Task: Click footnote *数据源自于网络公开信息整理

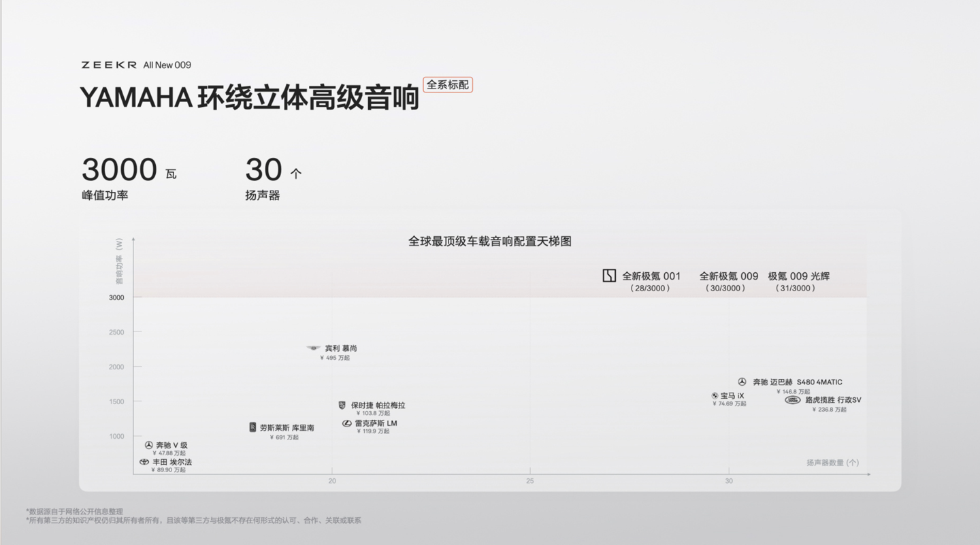Action: (x=75, y=511)
